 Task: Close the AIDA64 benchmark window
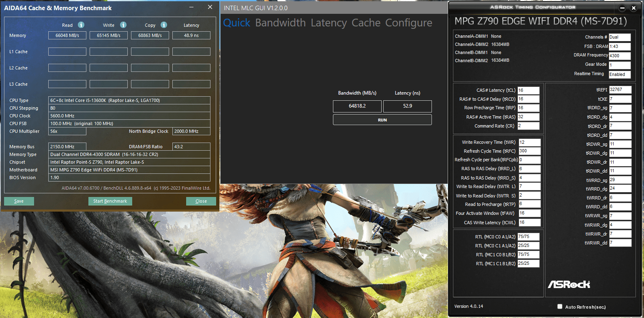(x=210, y=7)
